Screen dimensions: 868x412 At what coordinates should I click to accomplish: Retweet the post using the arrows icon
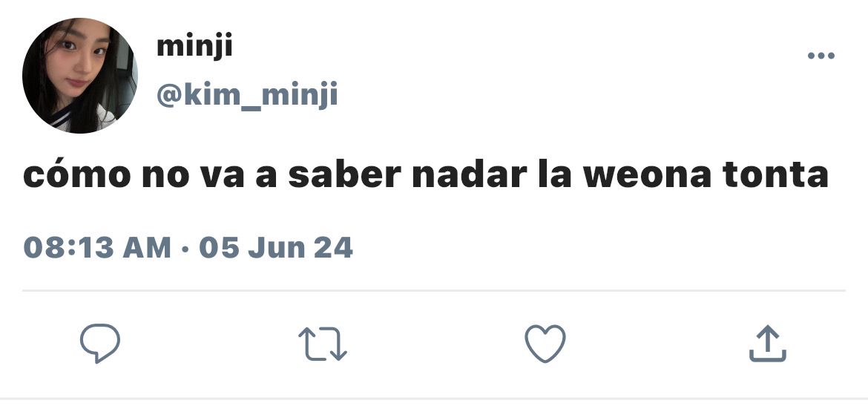tap(322, 344)
